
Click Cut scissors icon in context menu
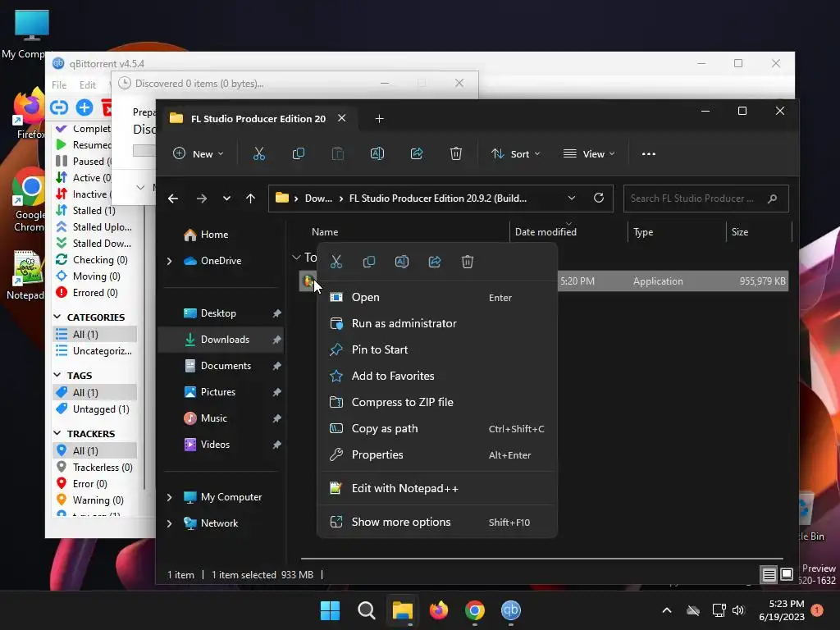click(336, 262)
